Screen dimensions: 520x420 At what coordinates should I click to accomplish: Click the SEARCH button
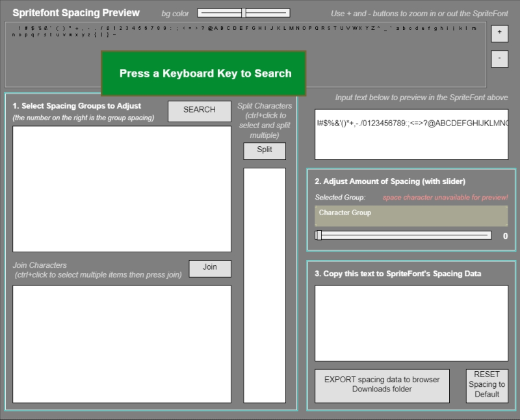point(200,111)
